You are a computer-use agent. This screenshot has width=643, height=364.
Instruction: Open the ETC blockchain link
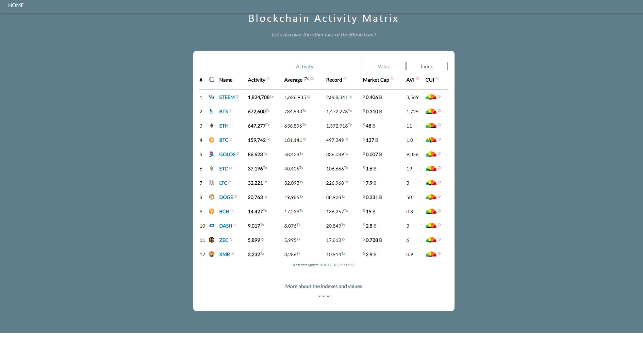(224, 169)
